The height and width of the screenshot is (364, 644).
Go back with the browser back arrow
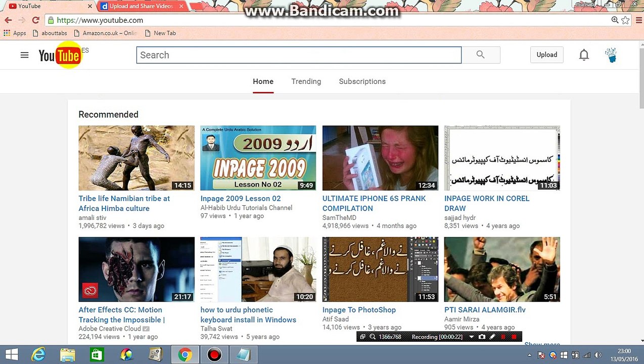8,20
